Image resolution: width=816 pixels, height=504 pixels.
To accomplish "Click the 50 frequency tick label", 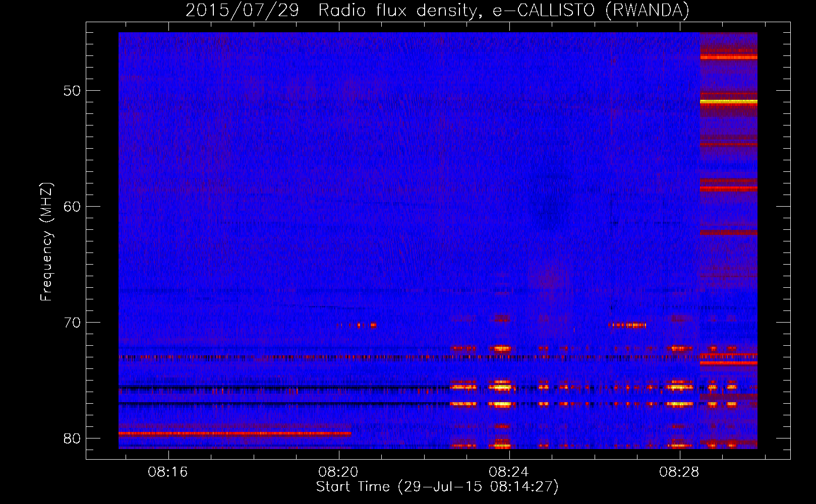I will [73, 91].
